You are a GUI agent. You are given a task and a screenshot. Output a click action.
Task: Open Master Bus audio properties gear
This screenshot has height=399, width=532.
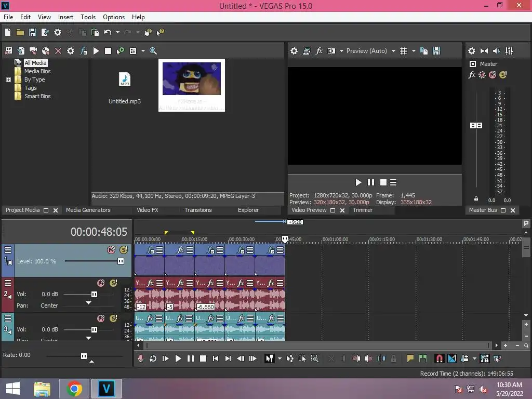(x=472, y=51)
